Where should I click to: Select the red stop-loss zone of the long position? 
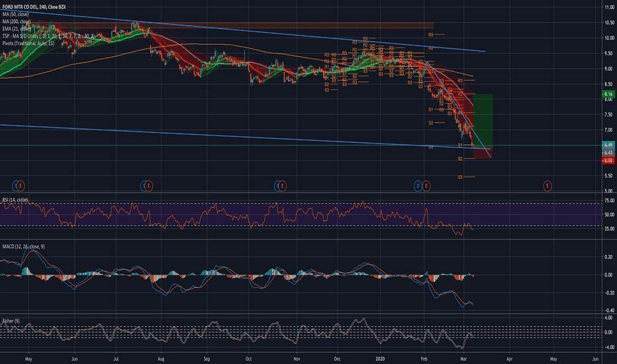[x=483, y=152]
